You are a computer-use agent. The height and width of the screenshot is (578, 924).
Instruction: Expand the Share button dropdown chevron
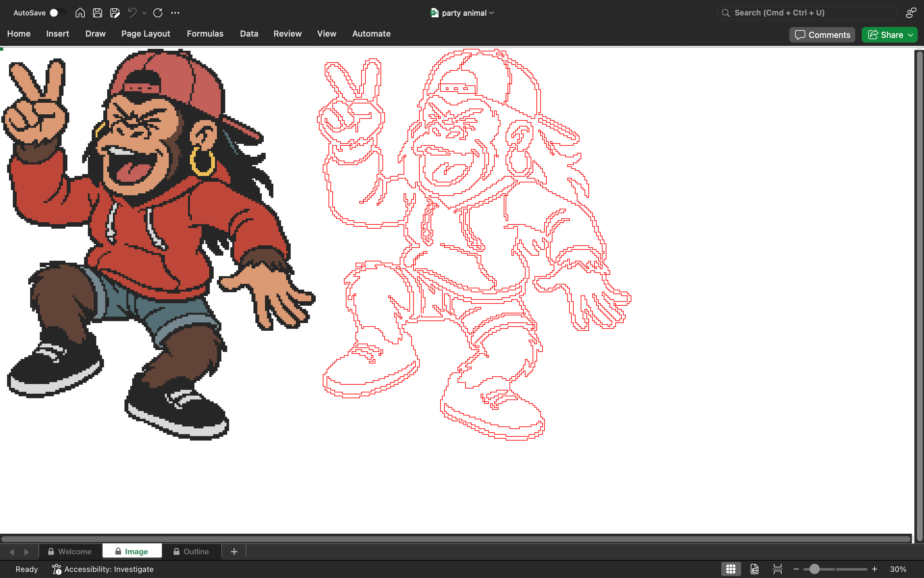(911, 35)
